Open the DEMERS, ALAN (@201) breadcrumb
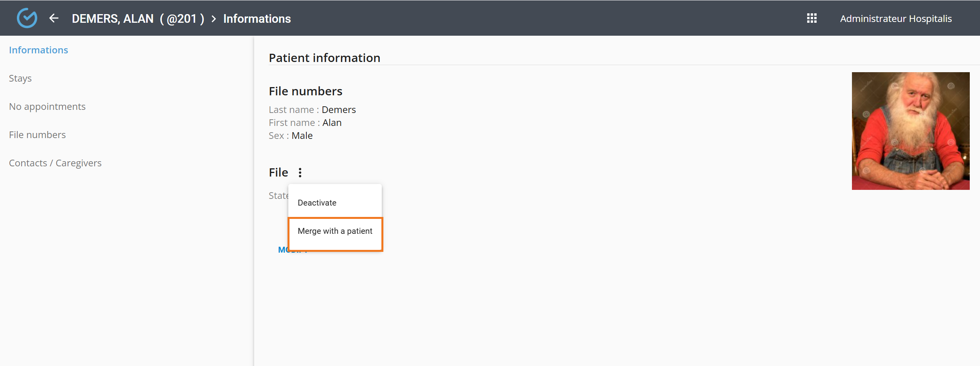The height and width of the screenshot is (366, 980). point(138,19)
